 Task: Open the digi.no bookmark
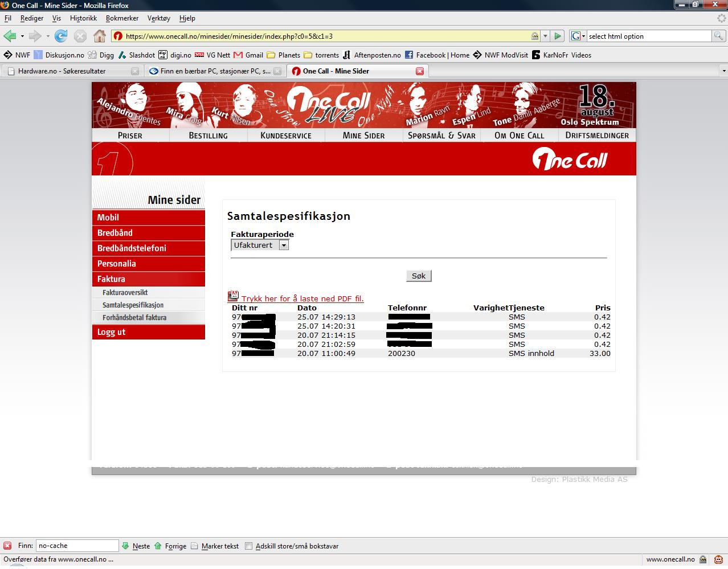(x=175, y=55)
